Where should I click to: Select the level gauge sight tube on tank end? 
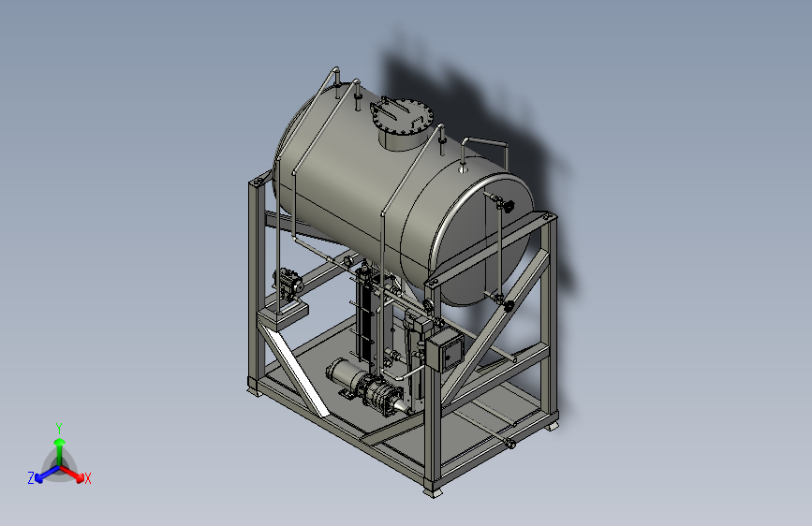(x=500, y=250)
